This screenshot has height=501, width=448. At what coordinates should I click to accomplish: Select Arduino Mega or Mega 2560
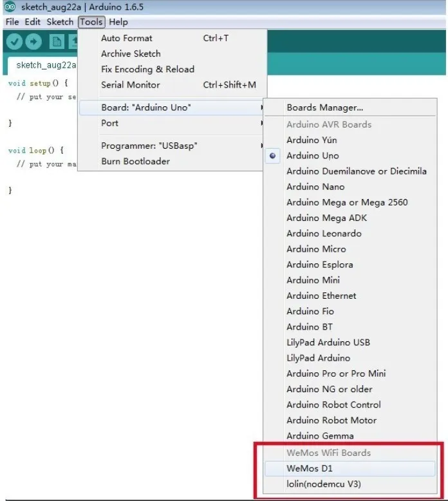tap(350, 202)
